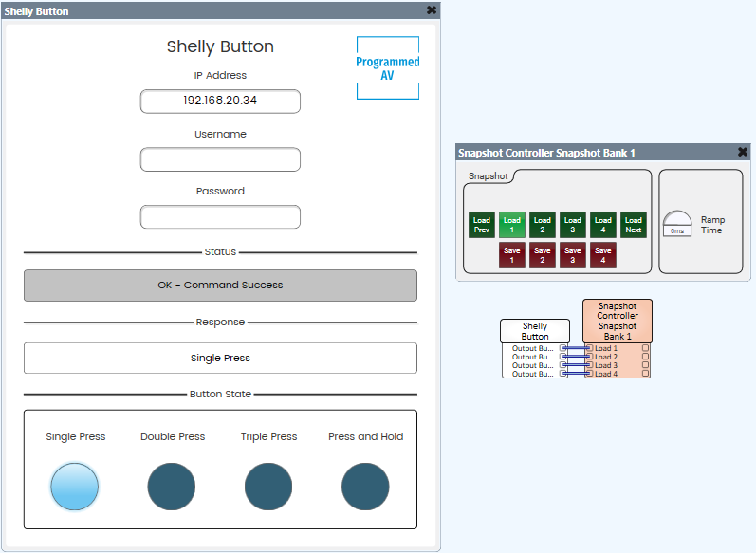Click the Single Press state indicator LED
The height and width of the screenshot is (553, 756).
(75, 487)
